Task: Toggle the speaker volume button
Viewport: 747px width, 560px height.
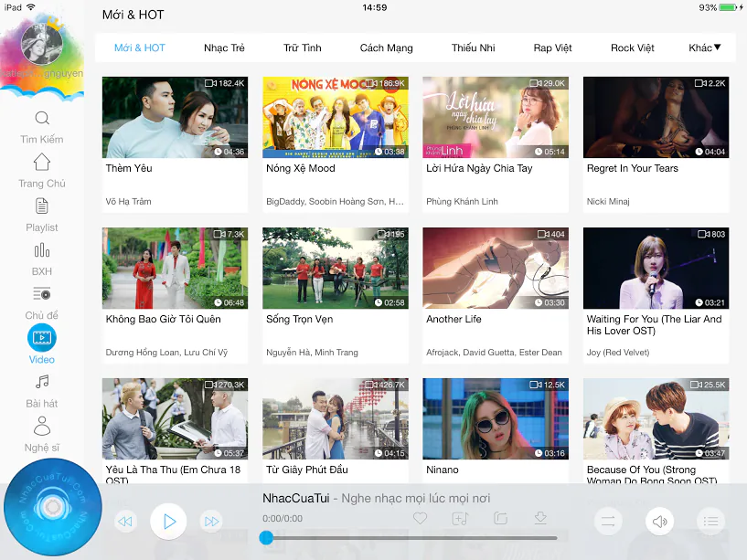Action: tap(659, 522)
